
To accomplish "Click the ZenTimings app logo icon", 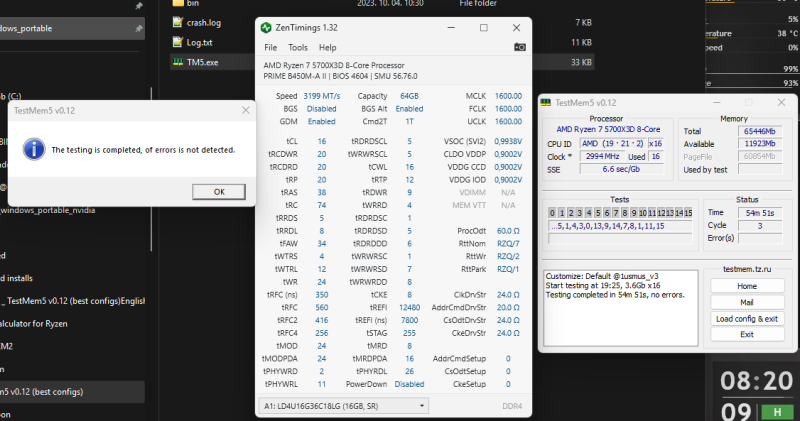I will pyautogui.click(x=266, y=28).
